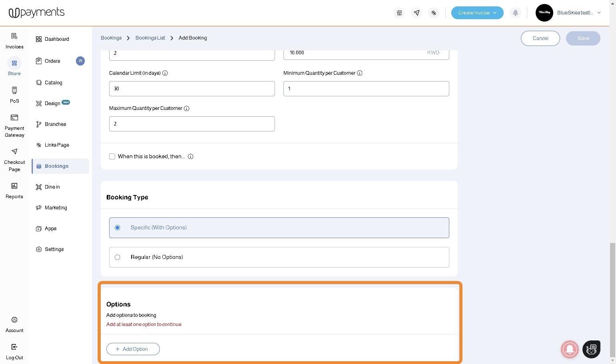Click the Log Out icon
Screen dimensions: 616x364
click(x=14, y=347)
